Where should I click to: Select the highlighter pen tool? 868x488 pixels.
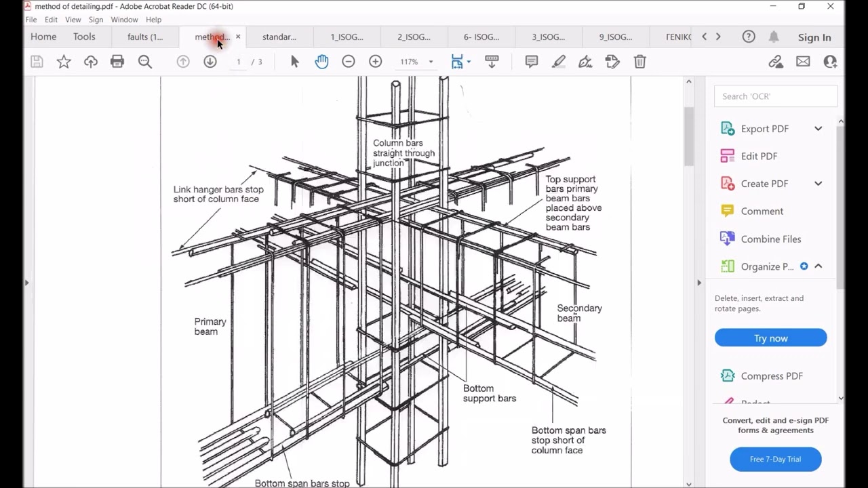coord(559,62)
